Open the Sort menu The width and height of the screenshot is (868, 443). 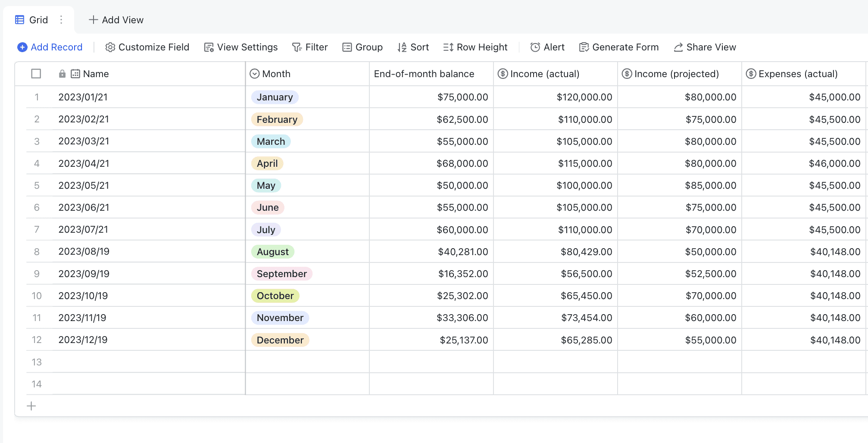[x=413, y=47]
